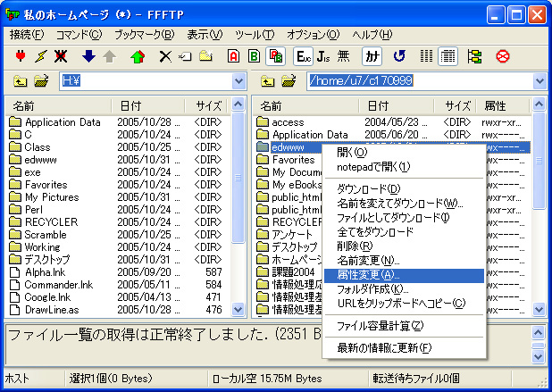Choose ダウンロード(D) in context menu
This screenshot has height=392, width=552.
coord(404,189)
